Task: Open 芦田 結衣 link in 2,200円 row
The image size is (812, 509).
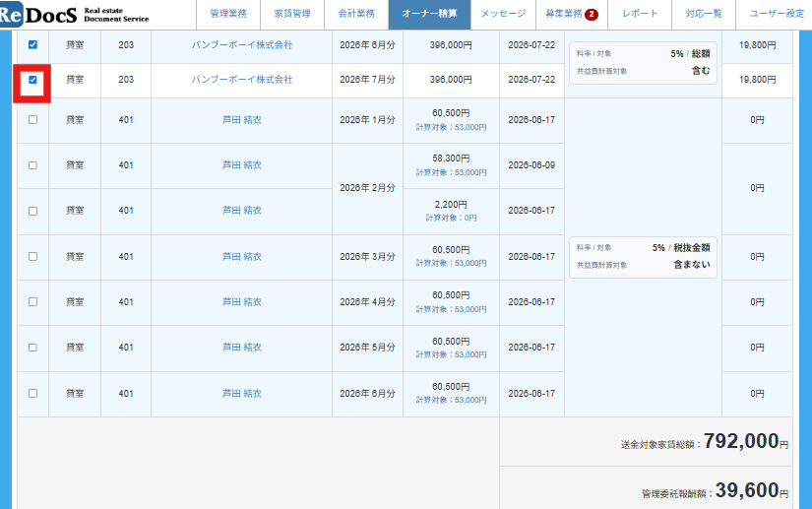Action: [x=242, y=211]
